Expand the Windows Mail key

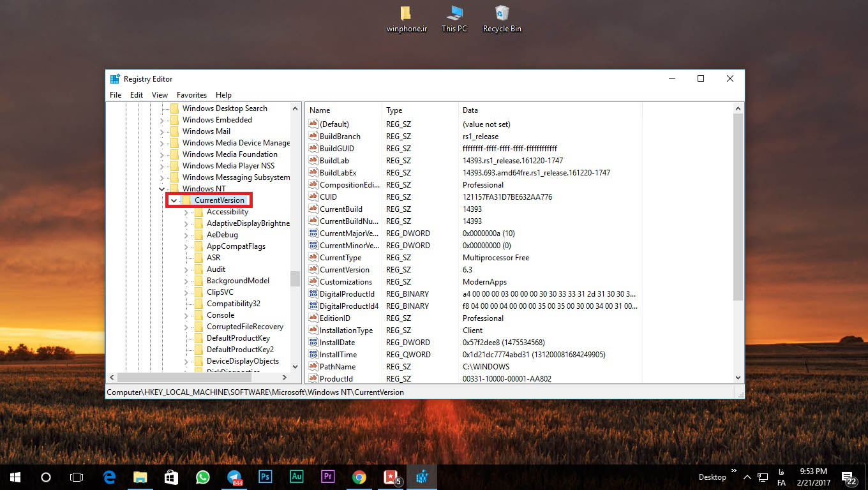pos(161,131)
